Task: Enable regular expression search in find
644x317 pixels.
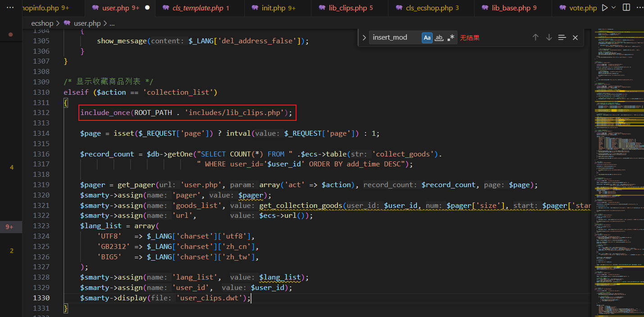Action: [451, 37]
